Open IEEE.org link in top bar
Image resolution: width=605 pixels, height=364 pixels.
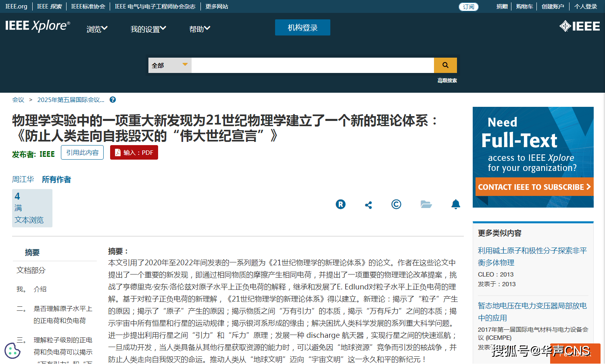pyautogui.click(x=16, y=6)
